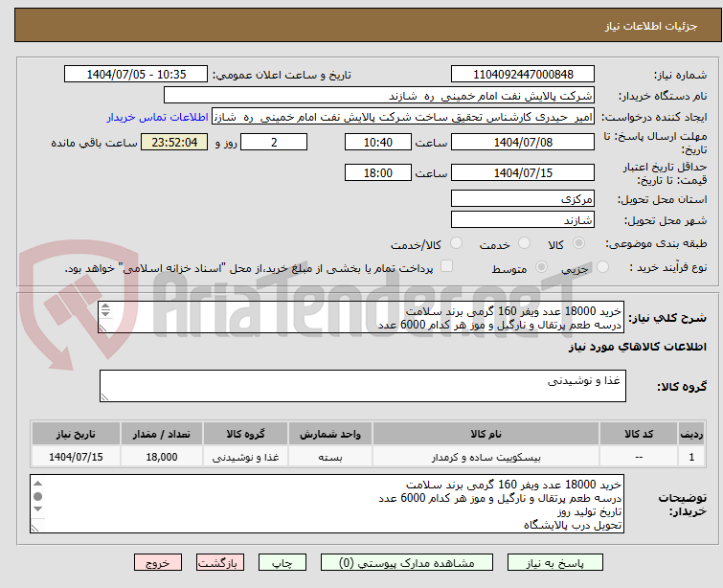This screenshot has width=723, height=588.
Task: Click the 1404/07/15 need date cell
Action: (76, 457)
